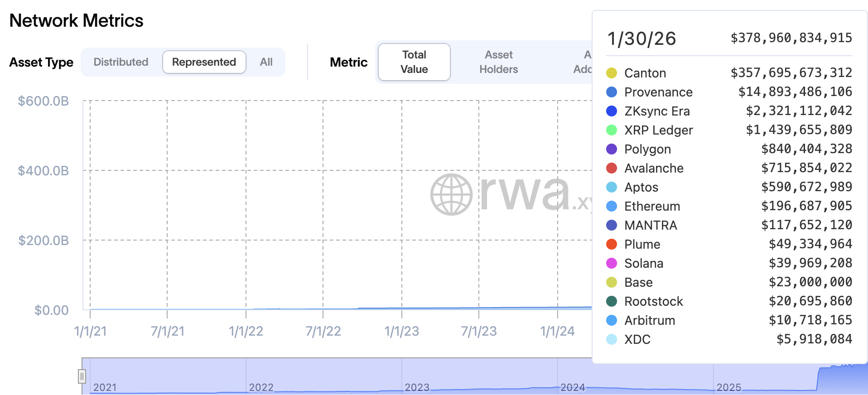Viewport: 868px width, 395px height.
Task: Click the rwa.xyz globe watermark logo
Action: click(x=451, y=194)
